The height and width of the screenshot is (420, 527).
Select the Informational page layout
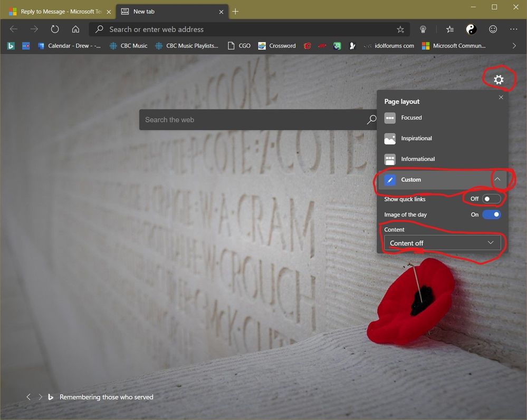tap(442, 159)
